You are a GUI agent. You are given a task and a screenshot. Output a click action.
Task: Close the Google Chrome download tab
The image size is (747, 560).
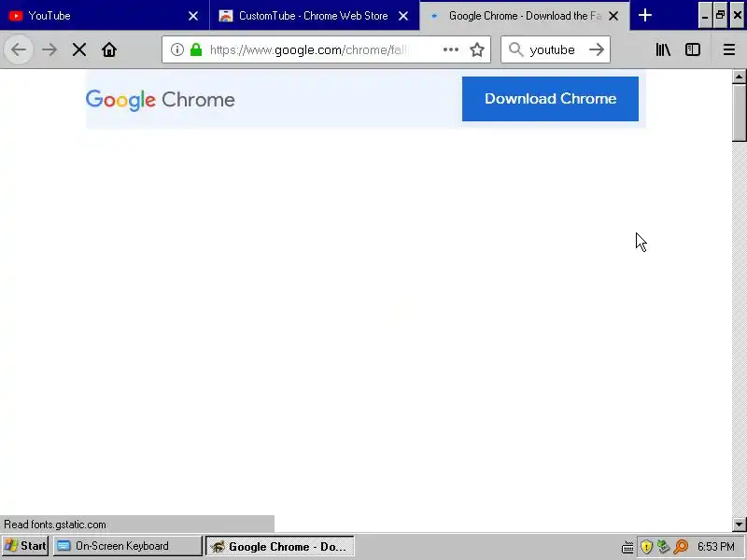[613, 16]
